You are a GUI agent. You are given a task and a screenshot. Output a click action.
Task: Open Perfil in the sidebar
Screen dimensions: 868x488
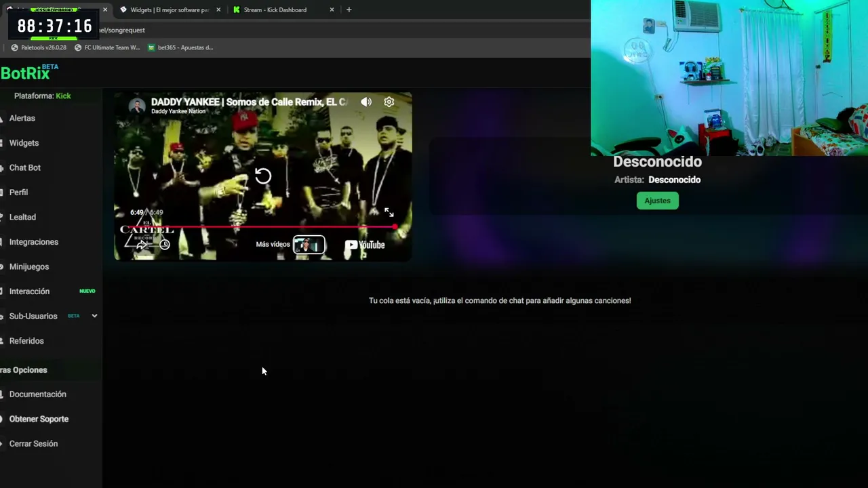[x=18, y=192]
